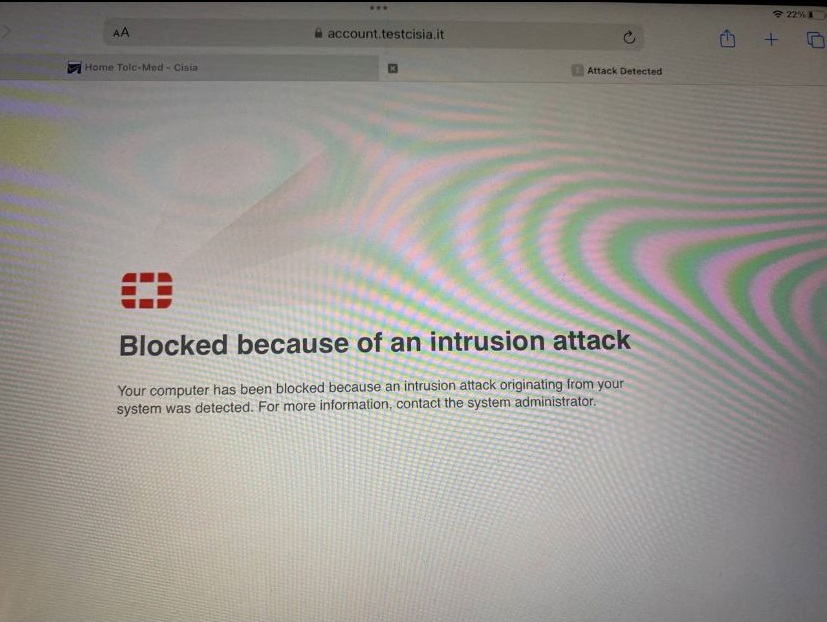Go back using the left chevron arrow
The height and width of the screenshot is (622, 827).
[x=5, y=32]
